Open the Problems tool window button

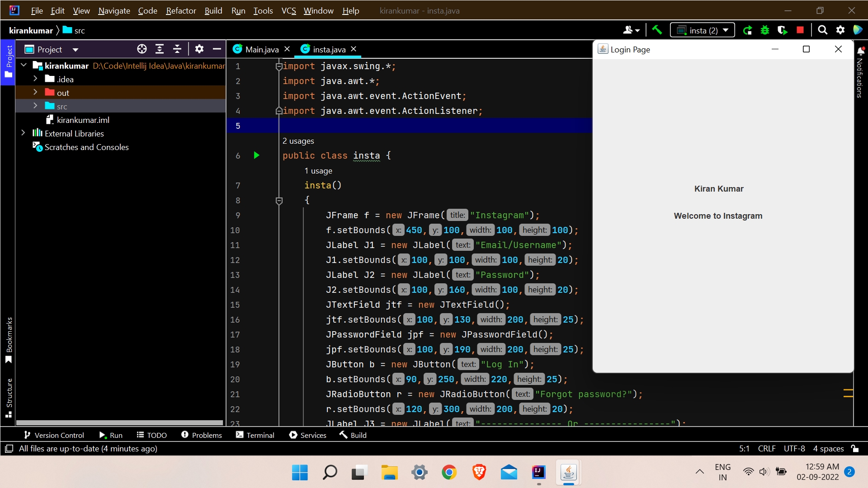[202, 435]
